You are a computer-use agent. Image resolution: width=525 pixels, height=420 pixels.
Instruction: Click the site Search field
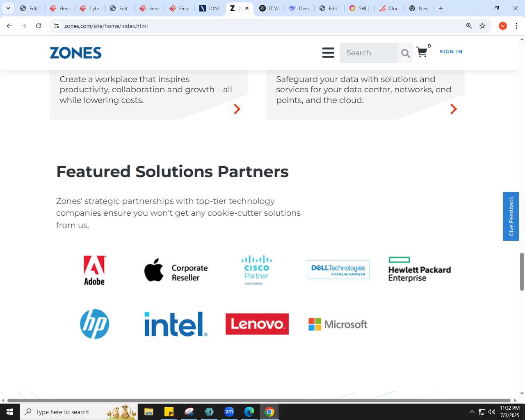(x=369, y=53)
